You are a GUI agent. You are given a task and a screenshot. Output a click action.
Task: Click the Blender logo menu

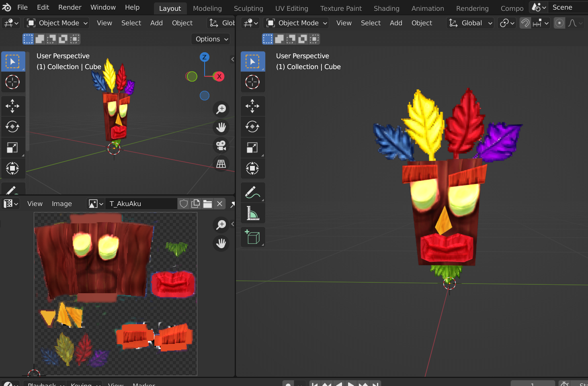[x=7, y=7]
